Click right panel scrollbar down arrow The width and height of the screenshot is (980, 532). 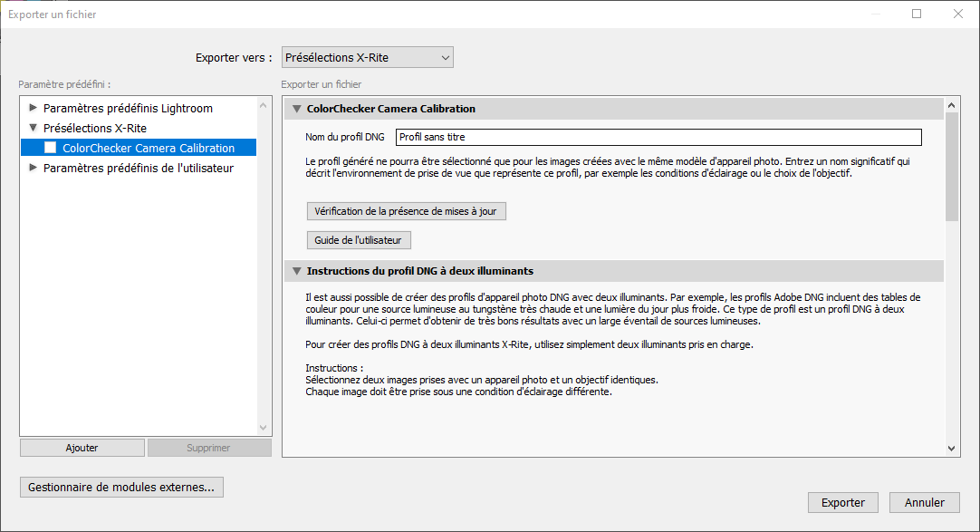[x=951, y=449]
